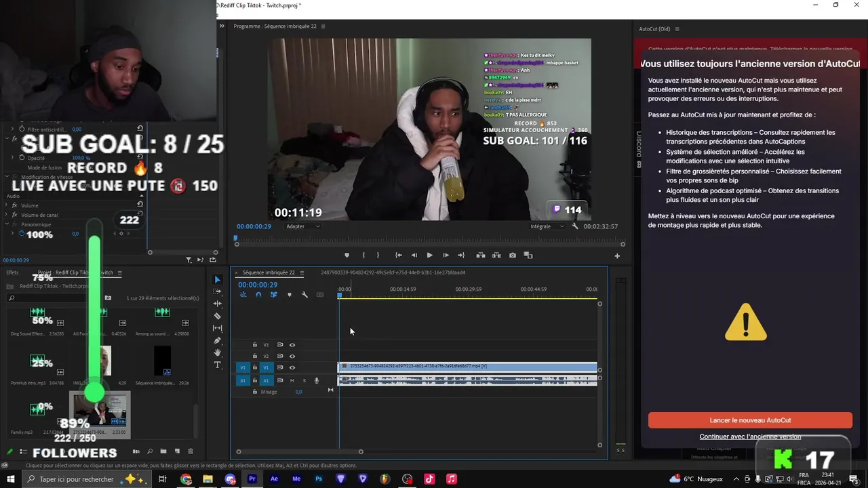This screenshot has height=488, width=868.
Task: Solo the A1 audio track
Action: pyautogui.click(x=304, y=380)
